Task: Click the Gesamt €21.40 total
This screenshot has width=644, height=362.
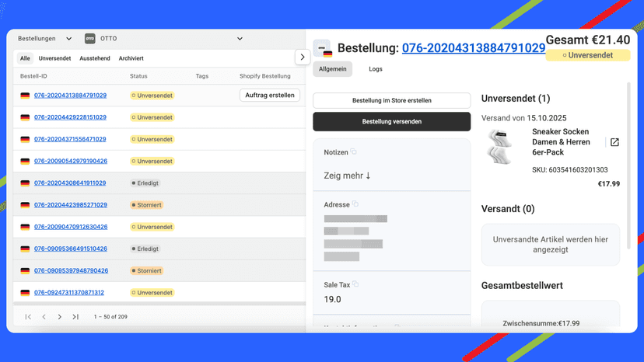Action: coord(588,40)
